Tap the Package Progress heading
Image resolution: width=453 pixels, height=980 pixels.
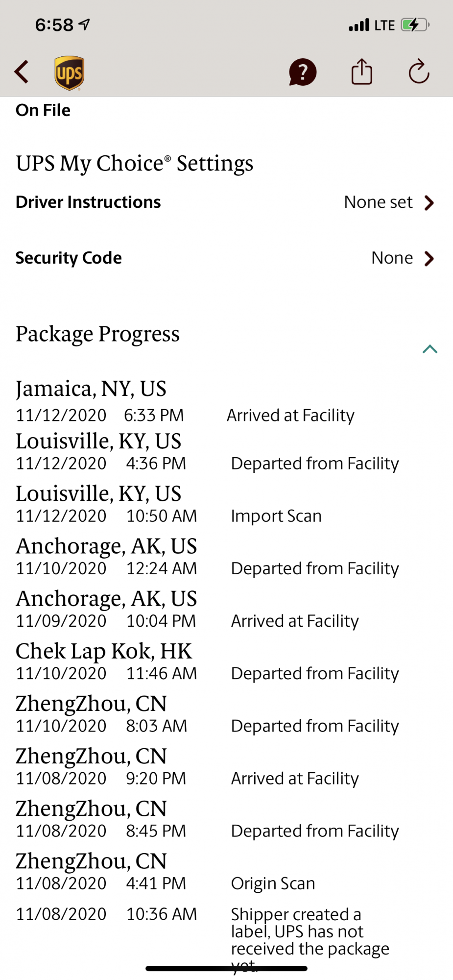coord(97,334)
